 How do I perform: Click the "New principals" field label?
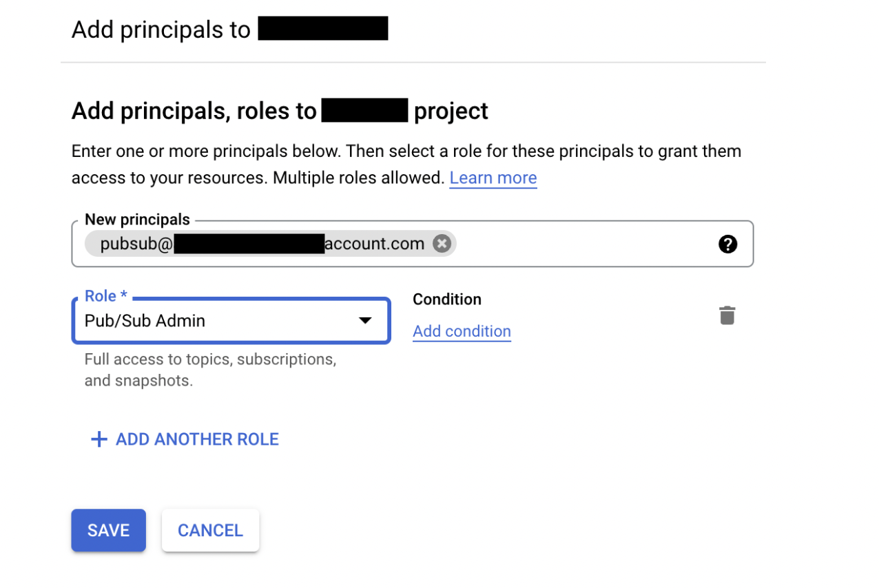click(137, 220)
